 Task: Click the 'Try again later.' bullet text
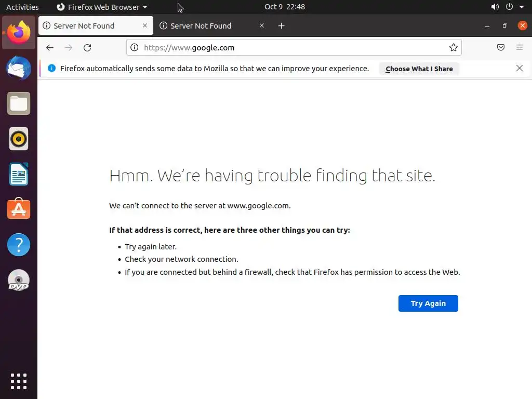(151, 247)
